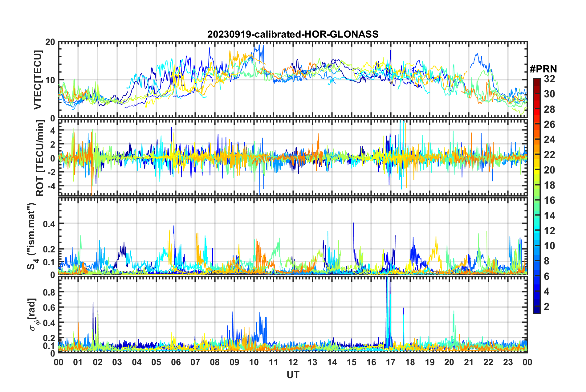Click the plot title "20230919-calibrated-HOR-GLONASS"
The height and width of the screenshot is (392, 586).
point(293,34)
